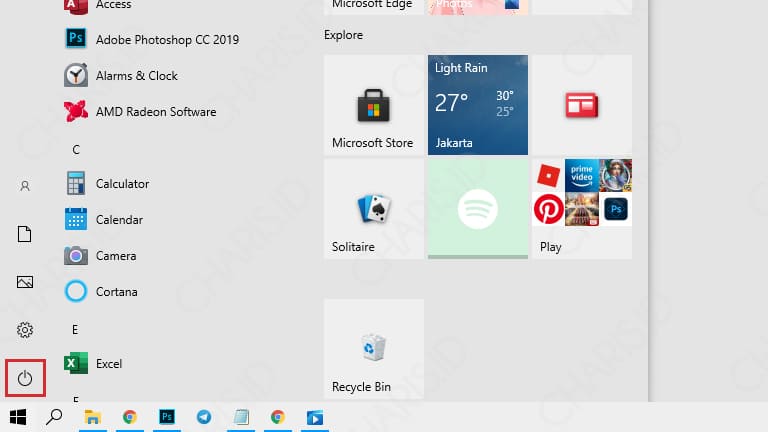768x432 pixels.
Task: Open hidden-object game icon in Play folder
Action: tap(616, 175)
